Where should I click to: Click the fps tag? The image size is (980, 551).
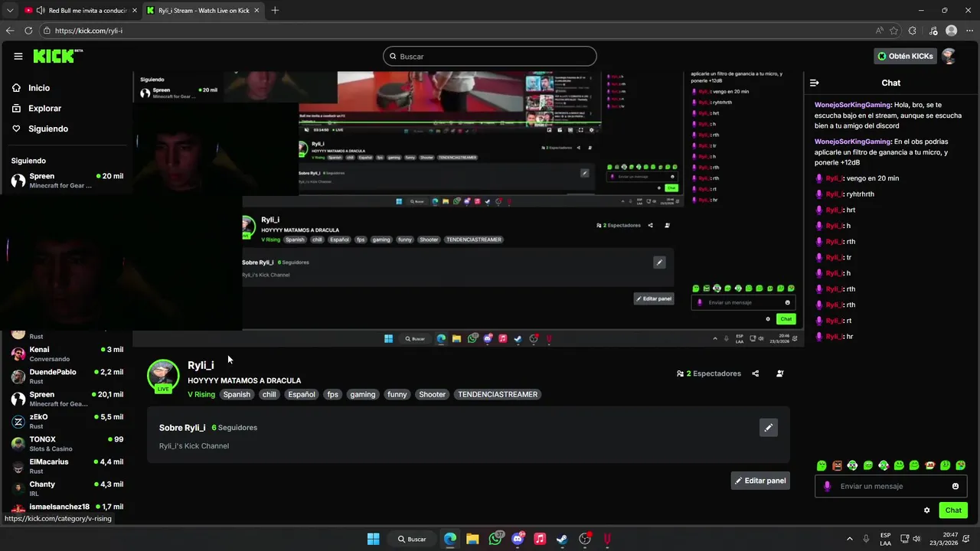tap(332, 395)
